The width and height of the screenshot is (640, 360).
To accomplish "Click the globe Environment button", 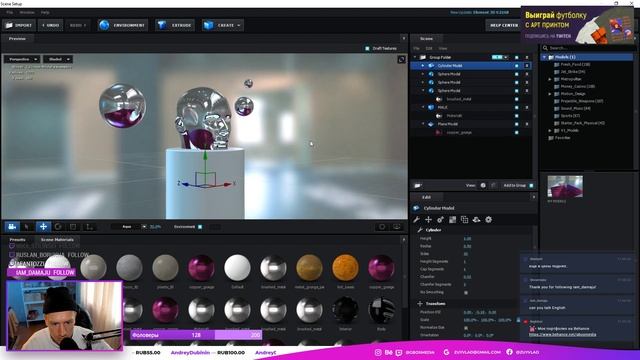I will (x=122, y=25).
